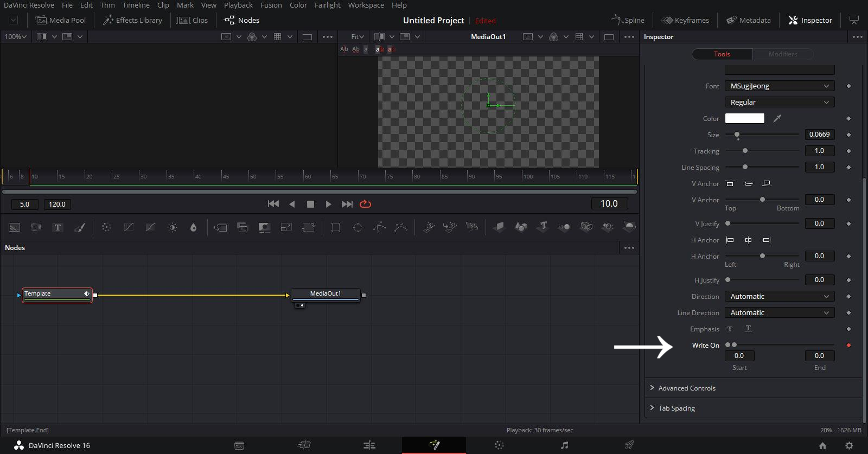Screen dimensions: 868x454
Task: Add a Paint node from the toolbar
Action: [x=79, y=227]
